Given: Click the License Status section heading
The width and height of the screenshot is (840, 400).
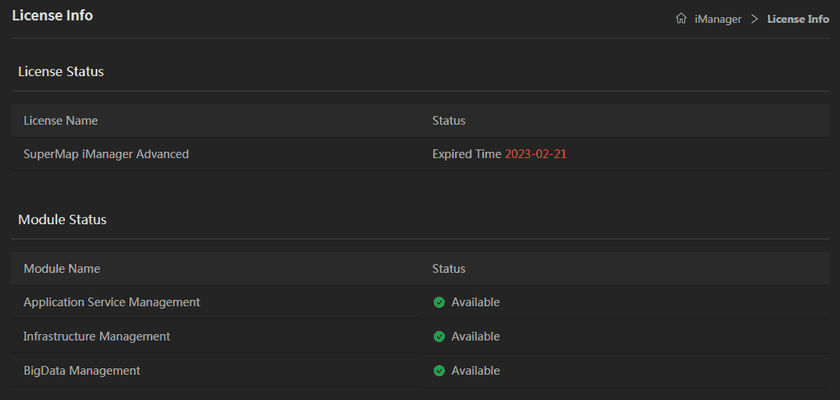Looking at the screenshot, I should tap(61, 71).
